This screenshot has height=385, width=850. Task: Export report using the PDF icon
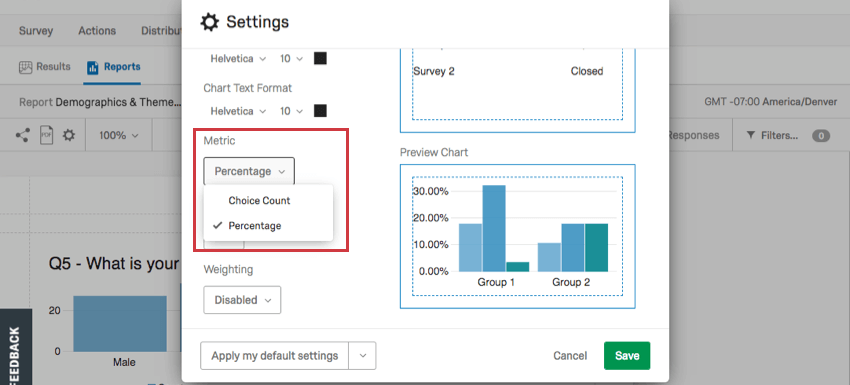47,135
